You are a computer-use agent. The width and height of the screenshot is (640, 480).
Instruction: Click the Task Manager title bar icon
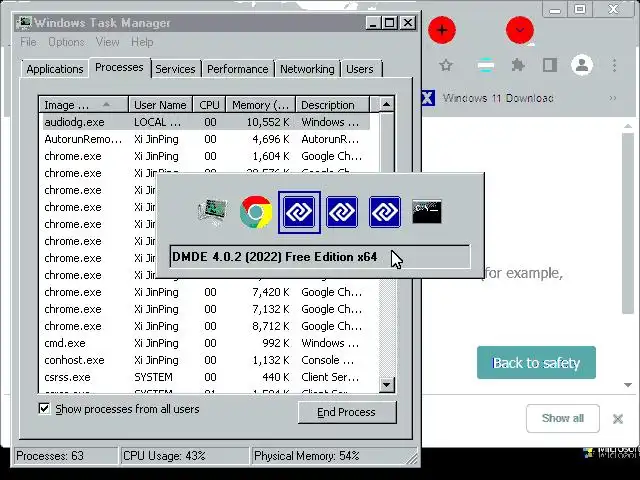pyautogui.click(x=24, y=22)
